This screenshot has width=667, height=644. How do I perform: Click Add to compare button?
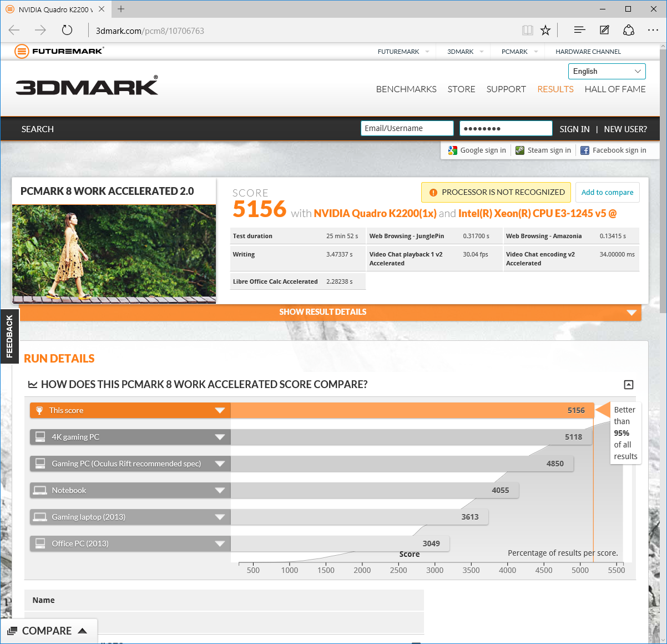point(607,192)
